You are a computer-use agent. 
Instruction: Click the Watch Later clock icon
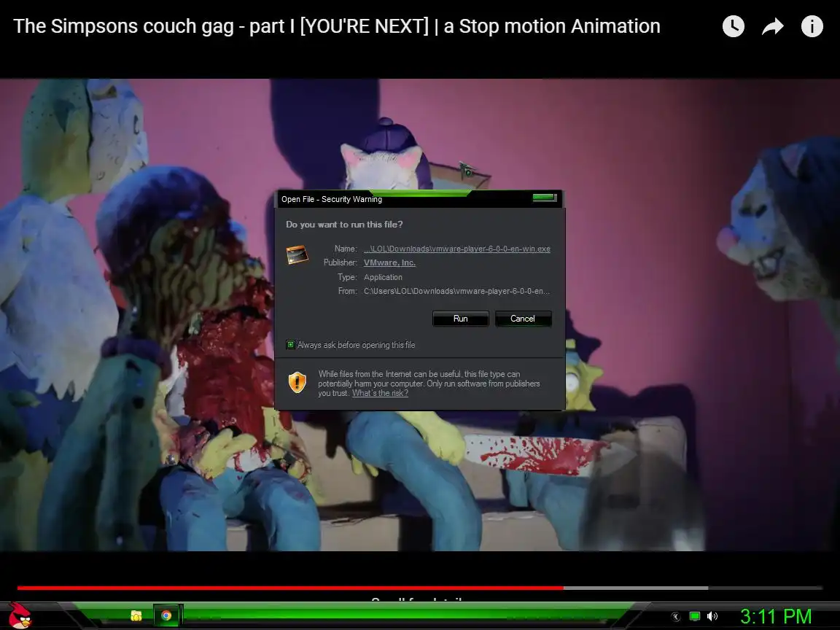[733, 26]
